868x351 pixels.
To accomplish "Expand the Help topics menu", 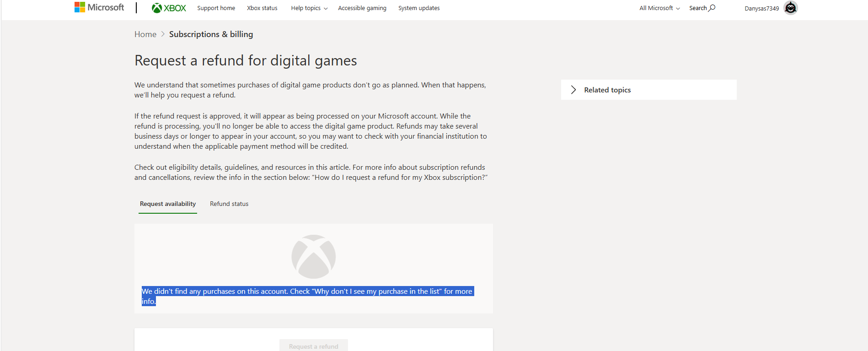I will tap(309, 8).
